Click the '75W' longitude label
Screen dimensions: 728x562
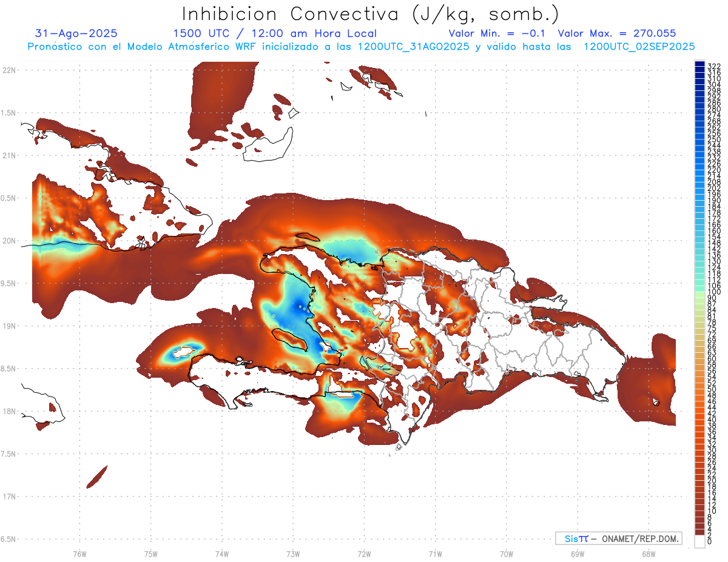[x=150, y=554]
